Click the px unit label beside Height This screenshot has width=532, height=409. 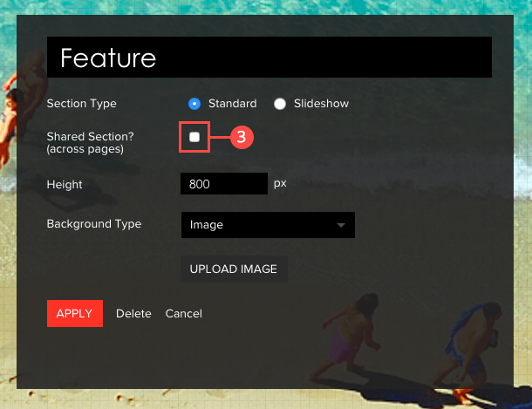(x=280, y=184)
